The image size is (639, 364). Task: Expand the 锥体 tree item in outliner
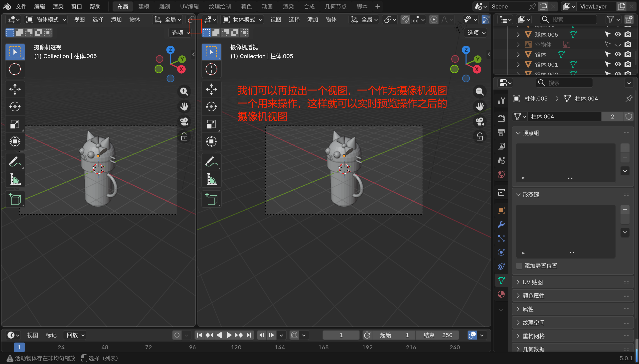coord(518,54)
